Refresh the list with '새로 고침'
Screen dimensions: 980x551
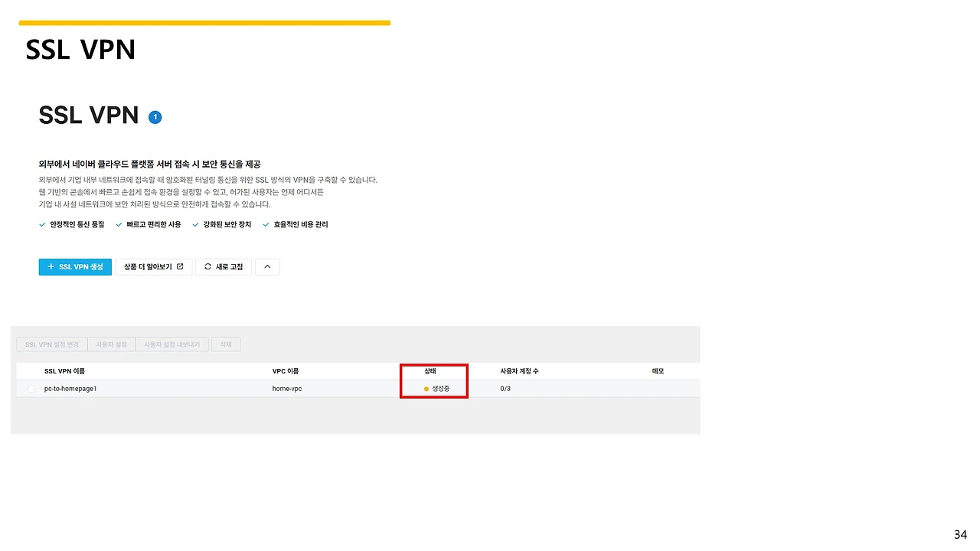coord(224,267)
